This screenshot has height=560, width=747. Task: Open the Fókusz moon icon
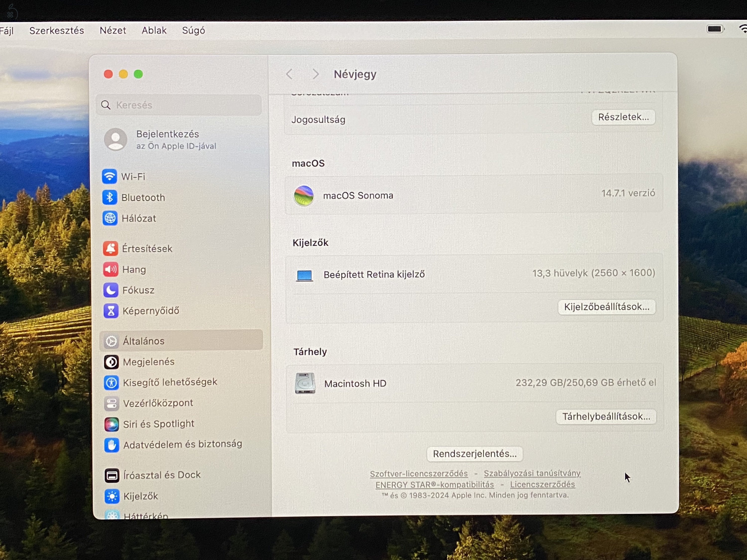pyautogui.click(x=111, y=290)
